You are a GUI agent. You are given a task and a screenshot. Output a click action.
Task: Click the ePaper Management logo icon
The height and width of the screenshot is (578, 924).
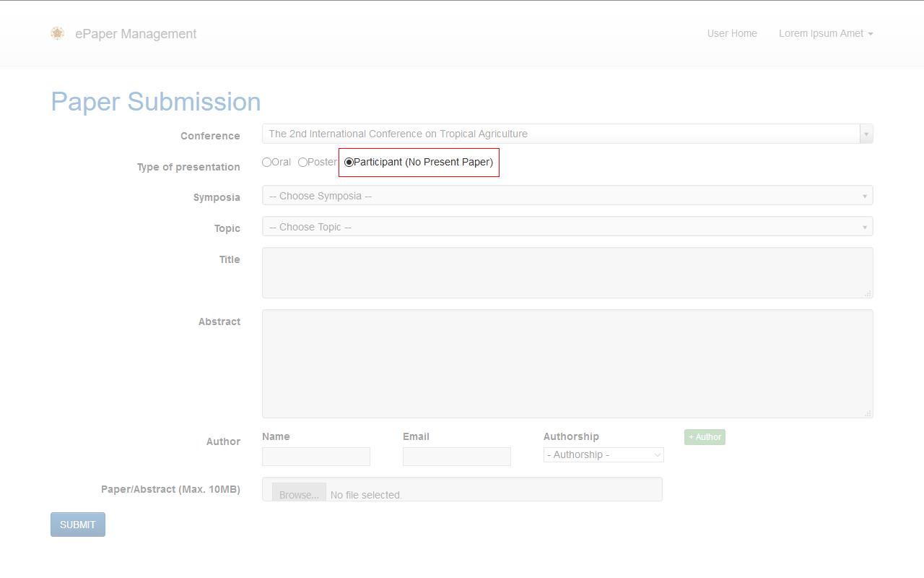(x=58, y=33)
